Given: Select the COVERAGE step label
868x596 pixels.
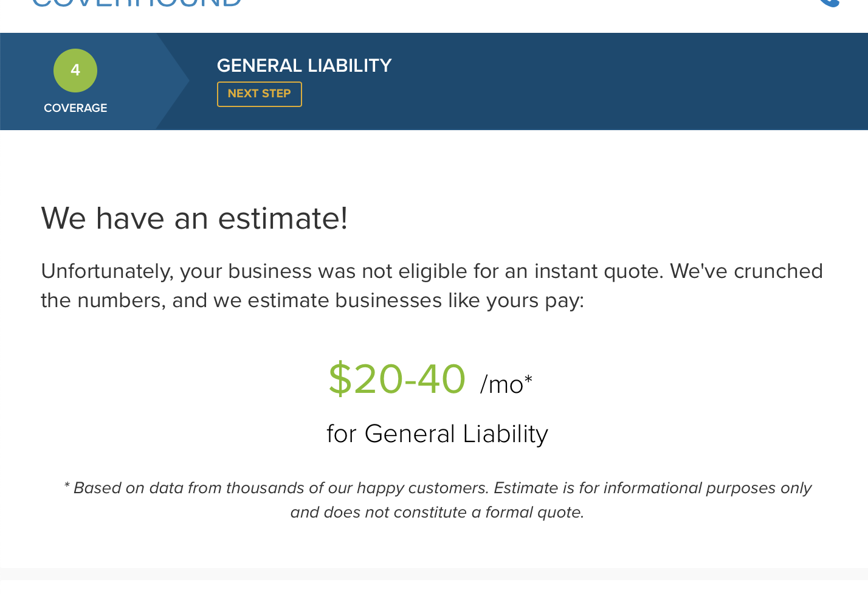Looking at the screenshot, I should [75, 108].
